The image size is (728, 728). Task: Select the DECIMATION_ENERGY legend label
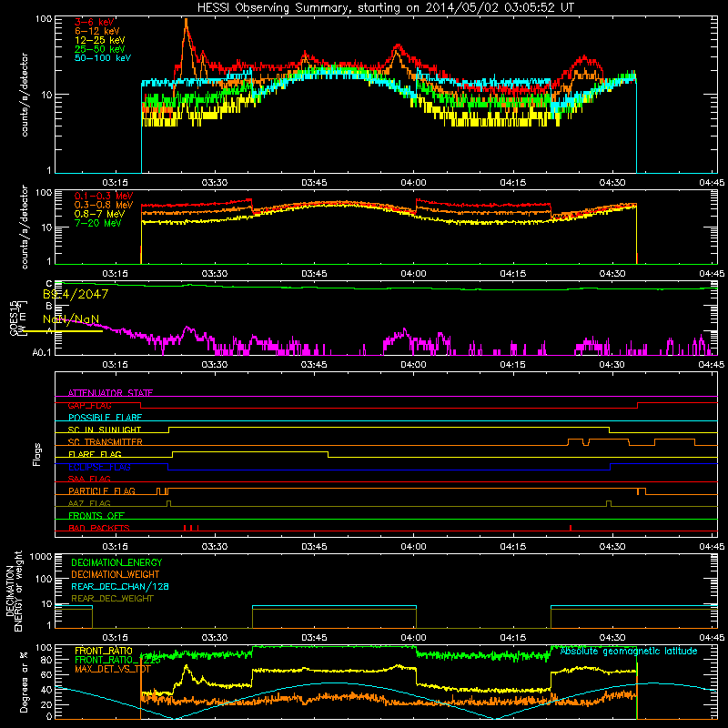116,562
